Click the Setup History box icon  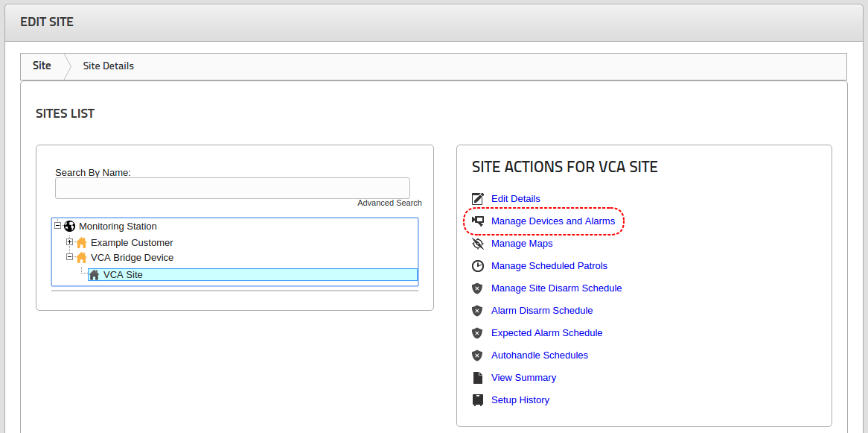pyautogui.click(x=477, y=399)
